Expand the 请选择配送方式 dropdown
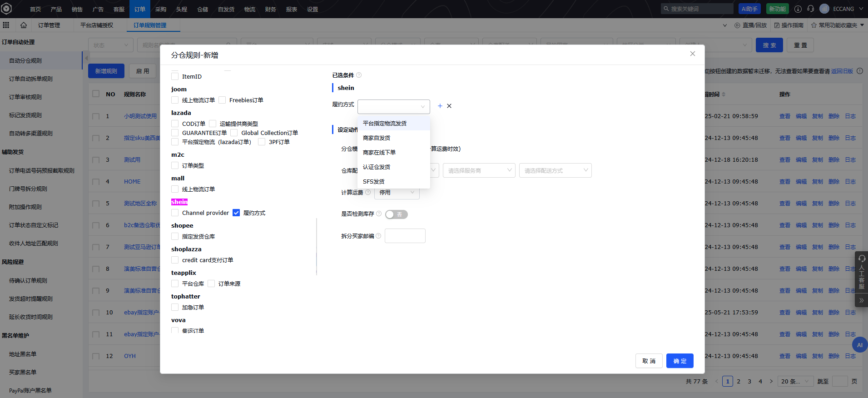This screenshot has height=398, width=868. coord(555,170)
